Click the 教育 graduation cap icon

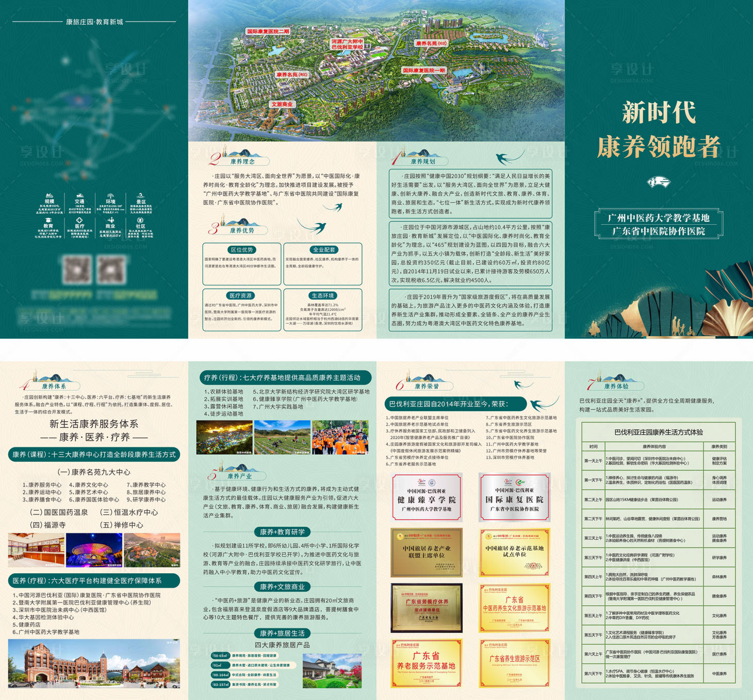[x=48, y=220]
